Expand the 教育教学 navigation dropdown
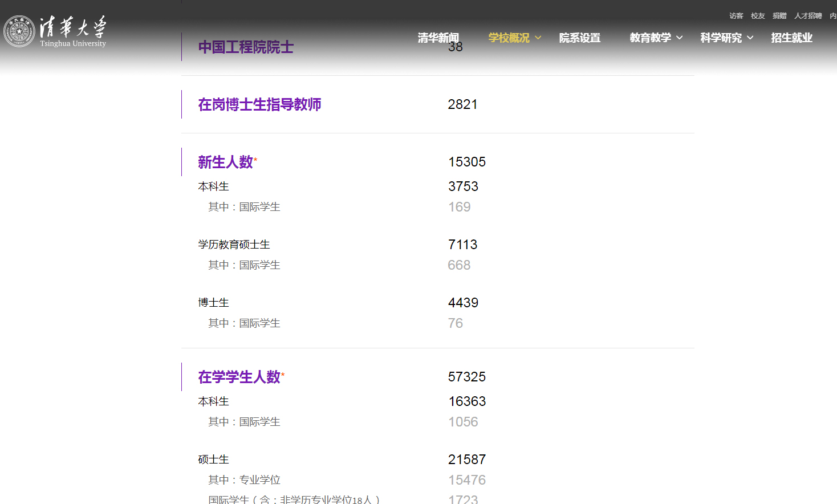 point(651,38)
